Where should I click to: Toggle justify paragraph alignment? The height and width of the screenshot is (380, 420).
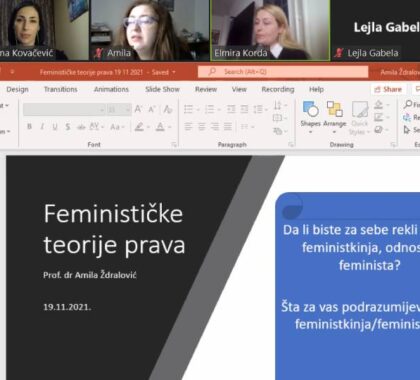coord(228,127)
